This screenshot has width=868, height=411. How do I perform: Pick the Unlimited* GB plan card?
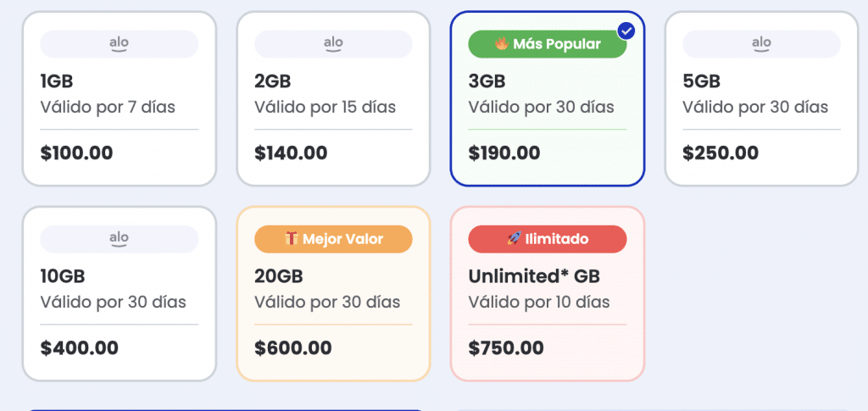pos(548,294)
